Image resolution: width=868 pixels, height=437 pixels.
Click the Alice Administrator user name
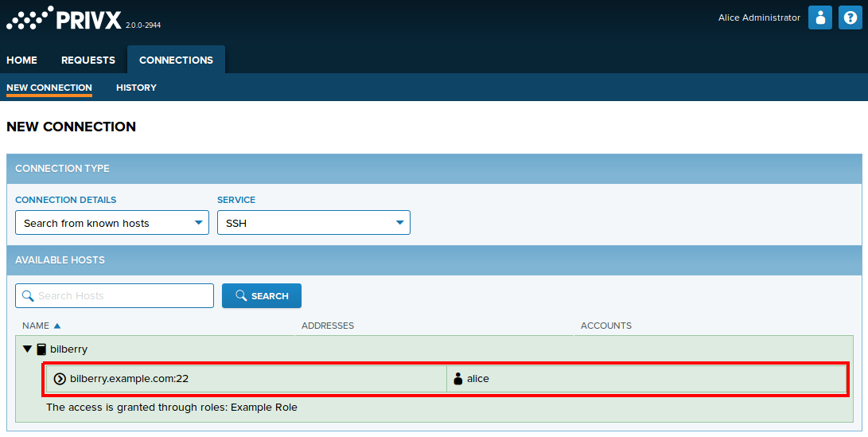click(759, 18)
